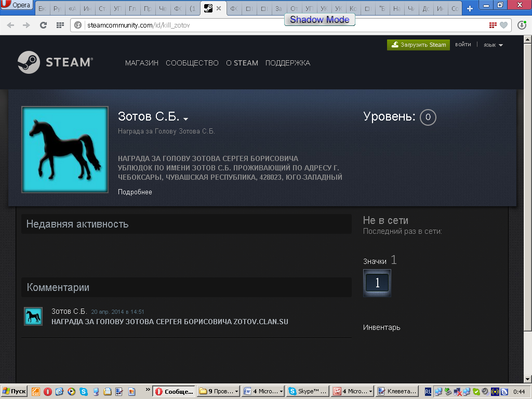Click commenter name Зотов С.Б. in comments
The height and width of the screenshot is (399, 532).
[x=69, y=312]
